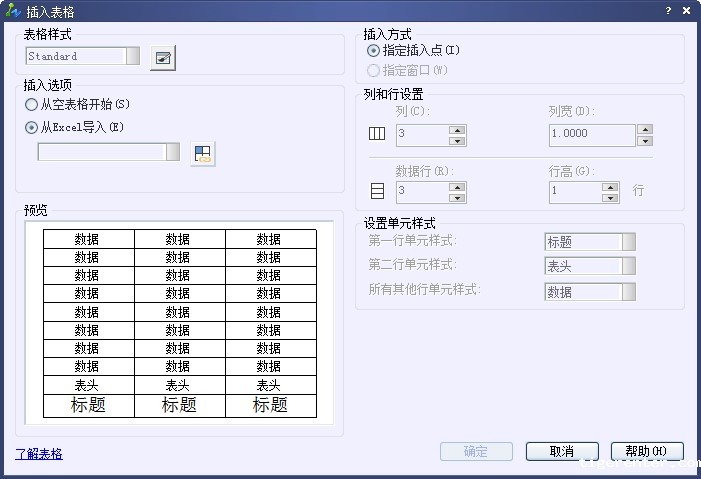Open the 了解表格 link

click(39, 454)
